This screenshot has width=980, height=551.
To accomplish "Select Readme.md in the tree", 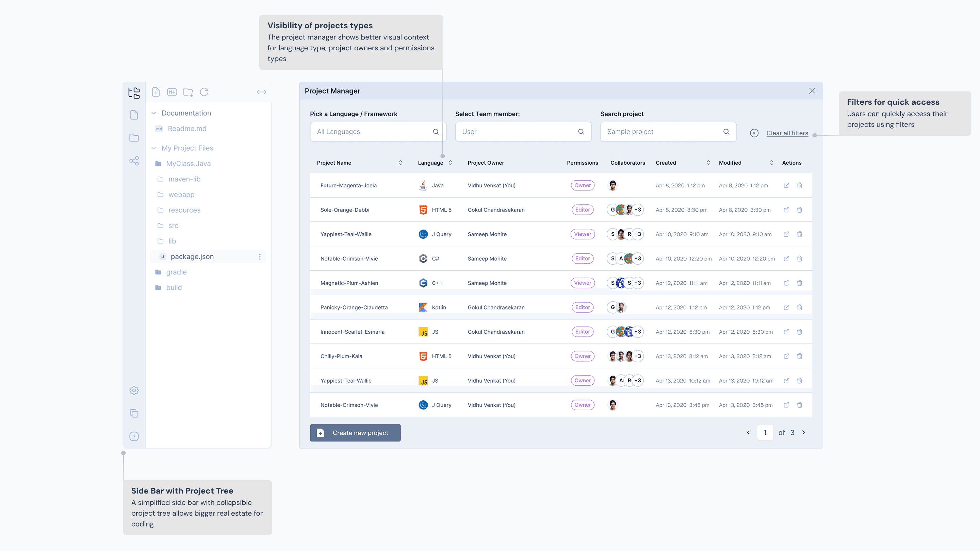I will click(x=187, y=129).
